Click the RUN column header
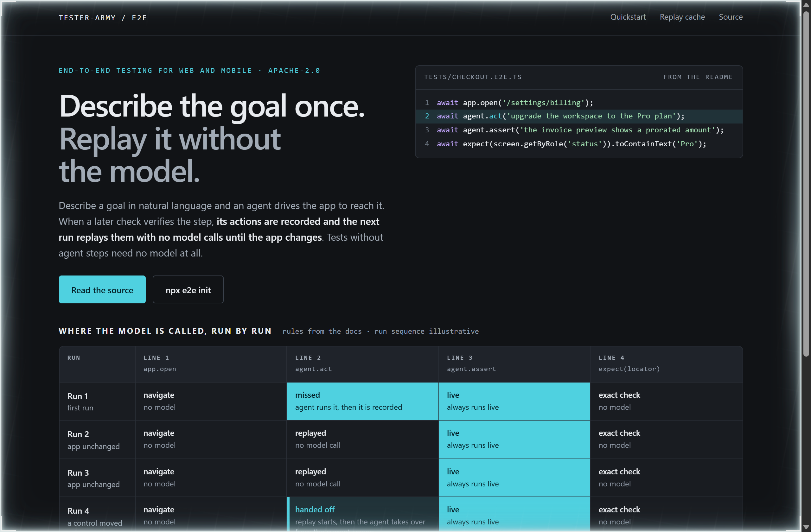The height and width of the screenshot is (532, 811). [x=97, y=364]
